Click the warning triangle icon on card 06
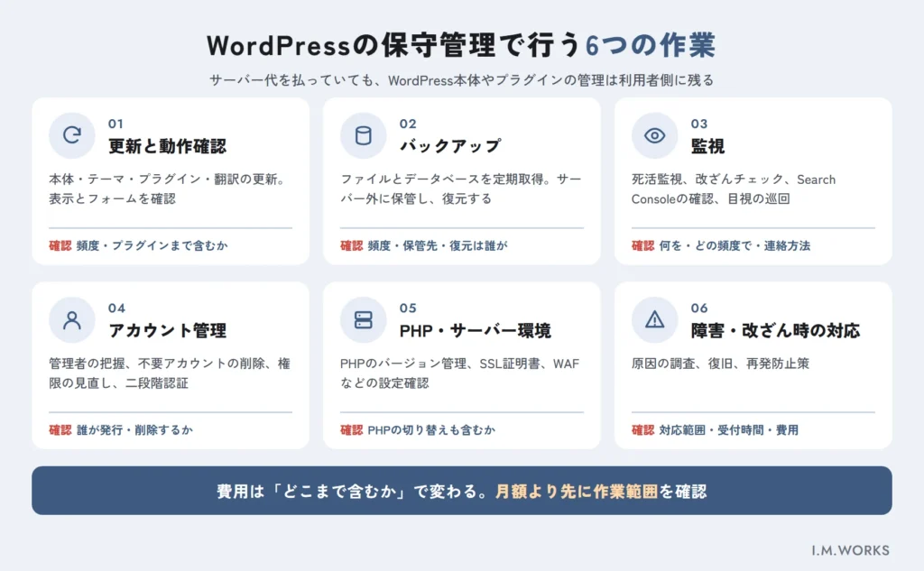Screen dimensions: 924x571 click(655, 320)
